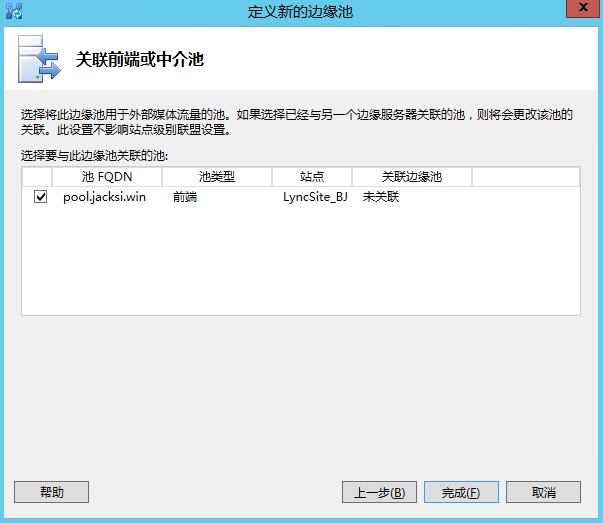Cancel the wizard with 取消 button

point(543,492)
